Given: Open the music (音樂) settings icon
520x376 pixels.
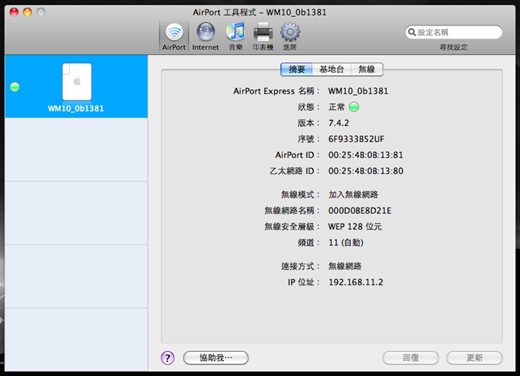Looking at the screenshot, I should [x=236, y=36].
